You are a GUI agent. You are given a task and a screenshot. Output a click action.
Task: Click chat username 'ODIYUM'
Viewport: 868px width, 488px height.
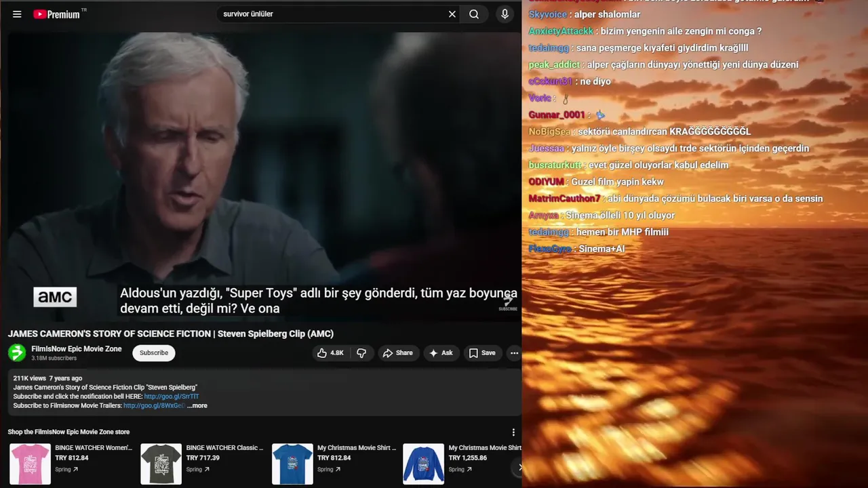point(547,182)
